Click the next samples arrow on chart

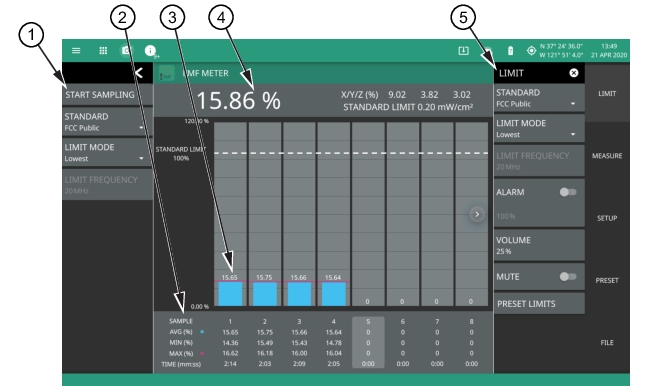477,214
